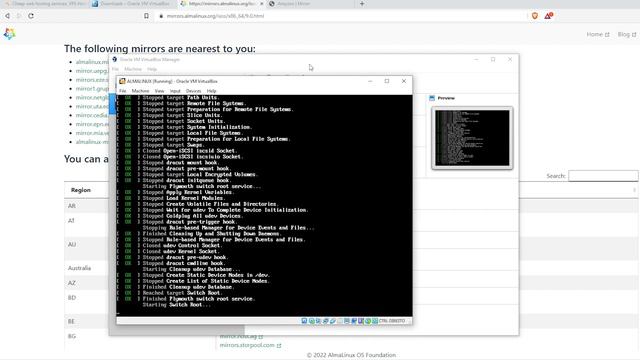Open the mirror.host.ag link above storpool
Viewport: 640px width, 360px height.
pos(241,336)
